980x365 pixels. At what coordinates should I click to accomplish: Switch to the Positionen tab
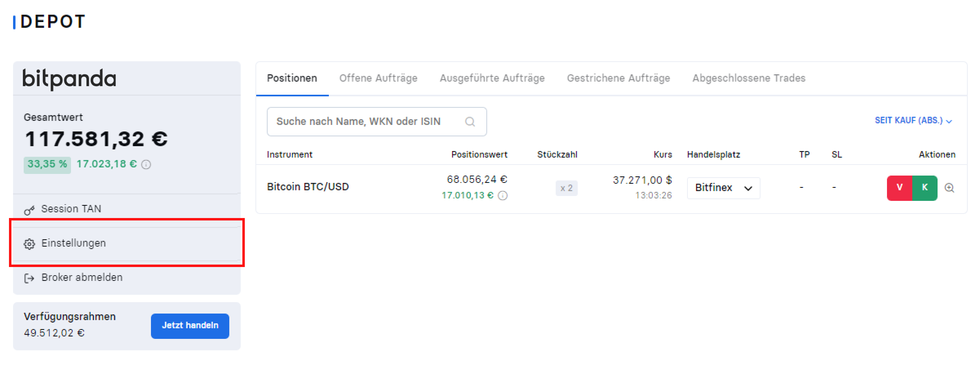(x=292, y=78)
